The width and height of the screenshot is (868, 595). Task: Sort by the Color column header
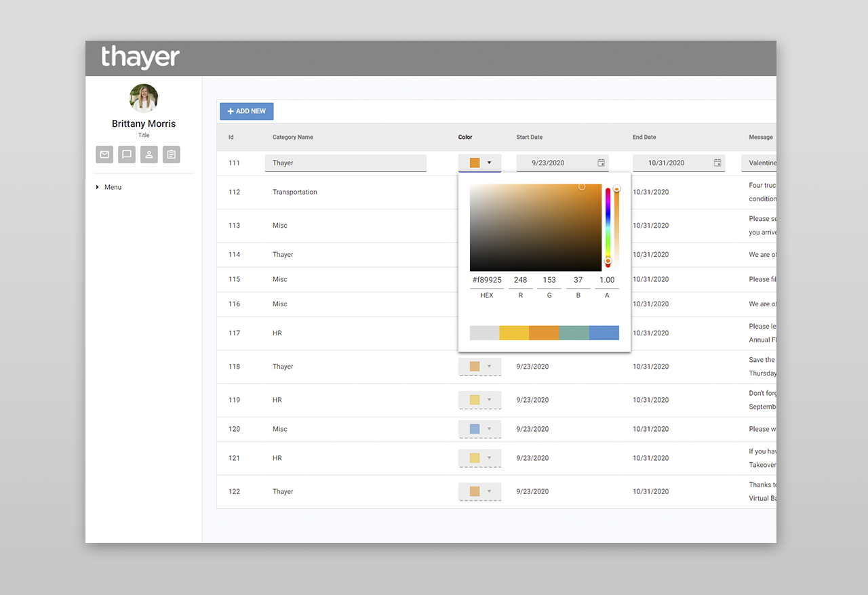pyautogui.click(x=465, y=137)
